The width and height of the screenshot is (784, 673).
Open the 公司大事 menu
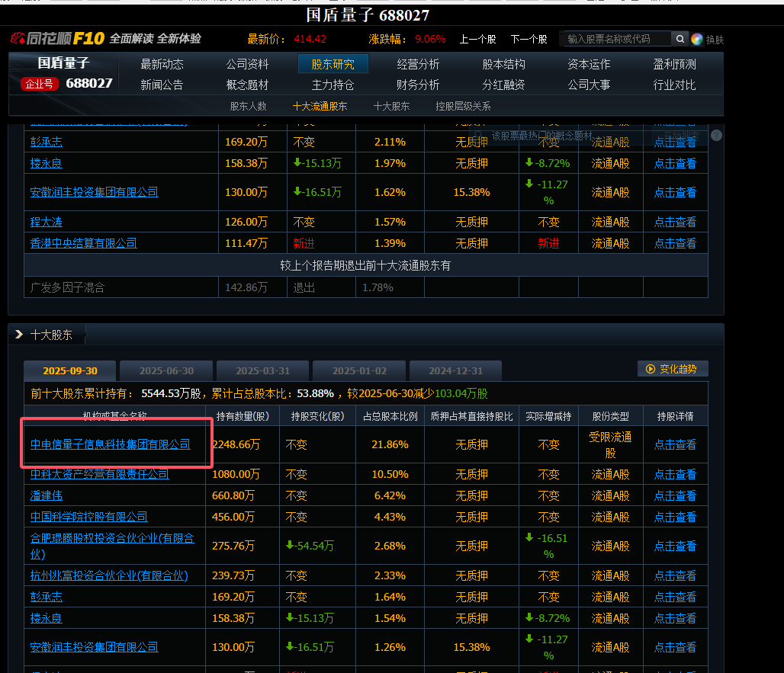tap(589, 85)
